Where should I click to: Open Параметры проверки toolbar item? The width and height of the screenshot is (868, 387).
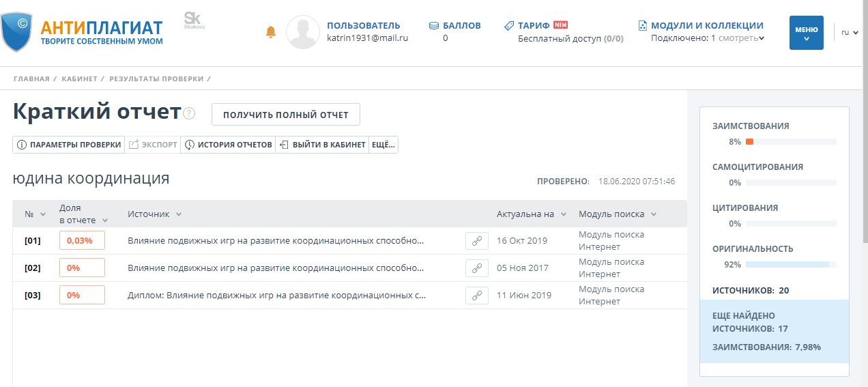pos(69,145)
